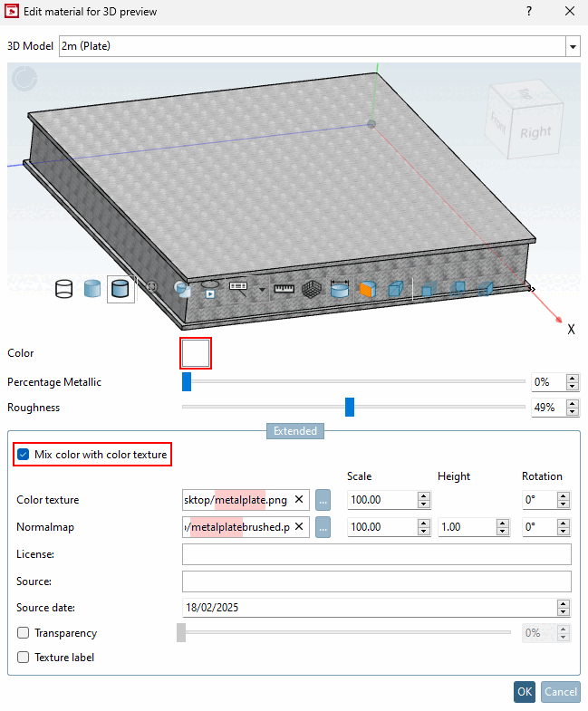Select the wireframe cylinder display mode
Viewport: 588px width, 711px height.
click(64, 289)
